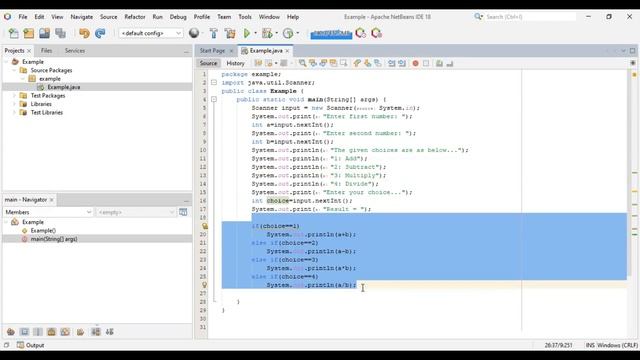Click the Redo arrow icon
Viewport: 640px width, 360px height.
(100, 33)
